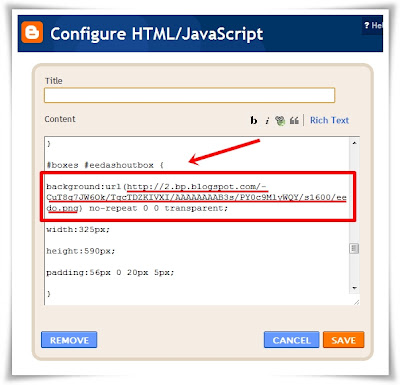Click scrollbar down arrow in content box
The width and height of the screenshot is (400, 385).
coord(354,288)
